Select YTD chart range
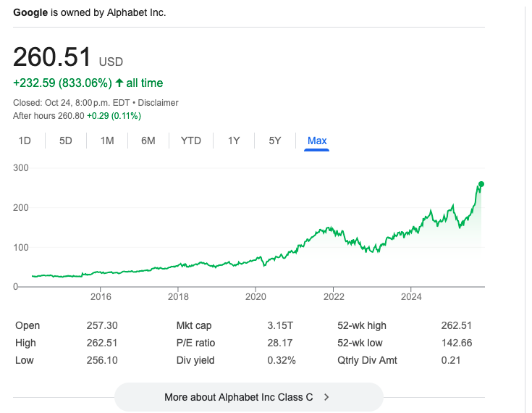Image resolution: width=532 pixels, height=413 pixels. point(190,141)
